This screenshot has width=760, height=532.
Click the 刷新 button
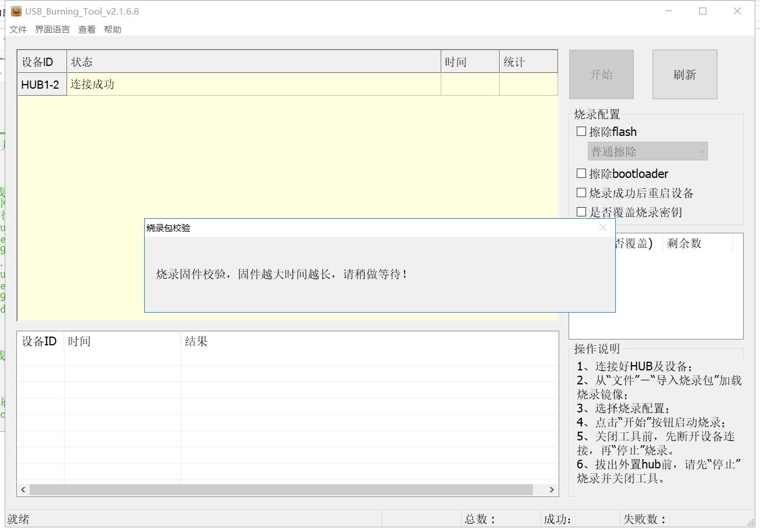[x=684, y=75]
